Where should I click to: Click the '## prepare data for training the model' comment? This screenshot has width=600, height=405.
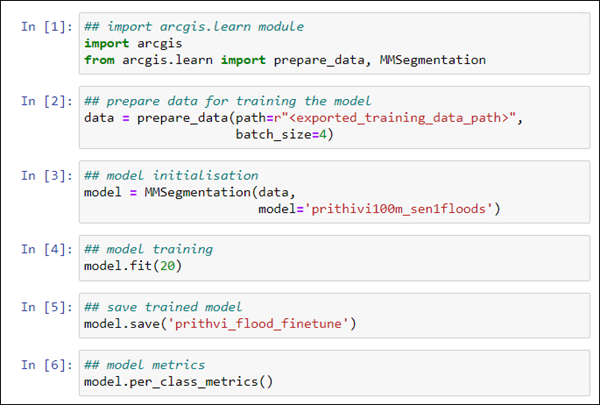pyautogui.click(x=228, y=101)
